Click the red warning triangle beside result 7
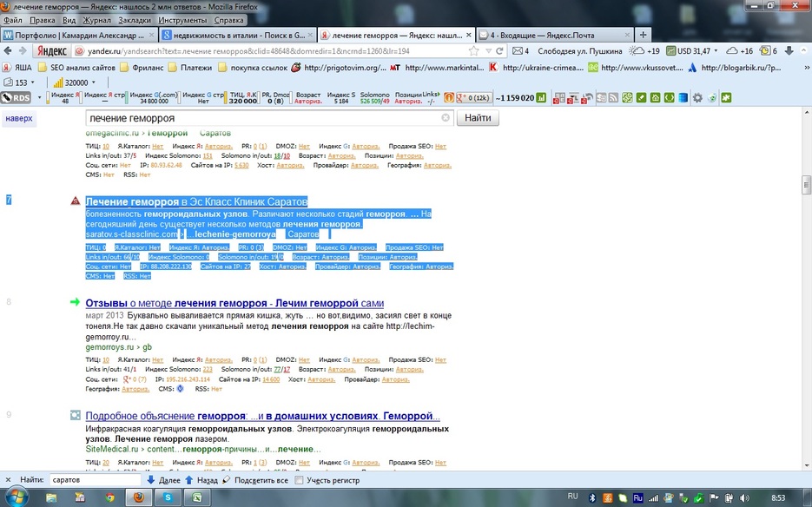 75,201
